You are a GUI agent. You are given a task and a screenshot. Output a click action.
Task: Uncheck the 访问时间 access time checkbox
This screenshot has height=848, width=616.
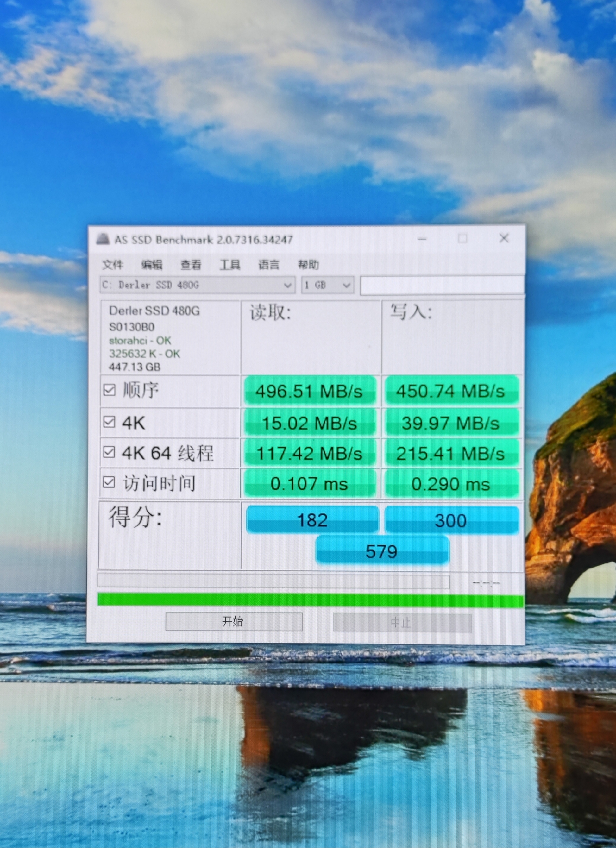[x=109, y=482]
